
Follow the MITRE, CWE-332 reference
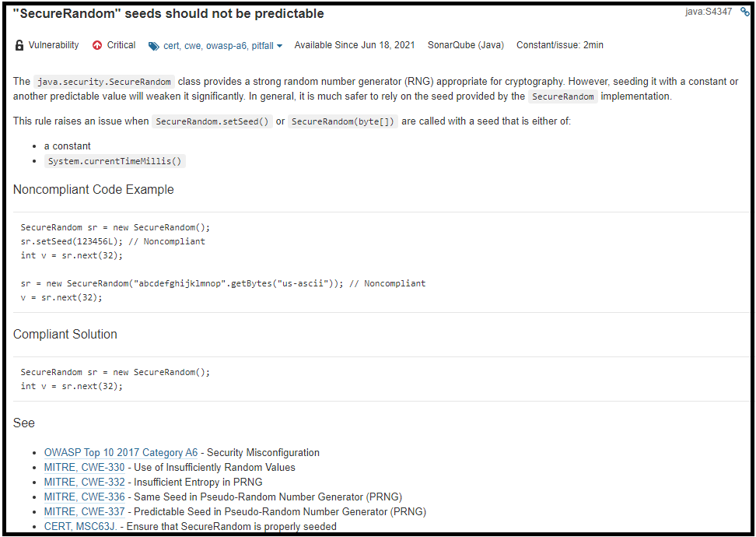click(84, 482)
